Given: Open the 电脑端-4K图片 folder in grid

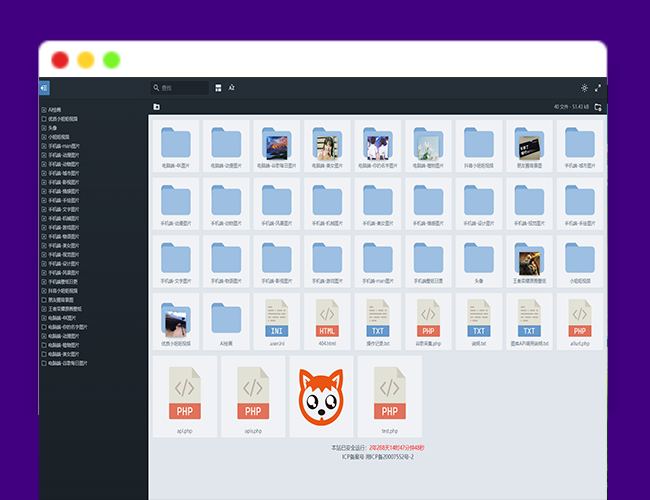Looking at the screenshot, I should click(175, 146).
